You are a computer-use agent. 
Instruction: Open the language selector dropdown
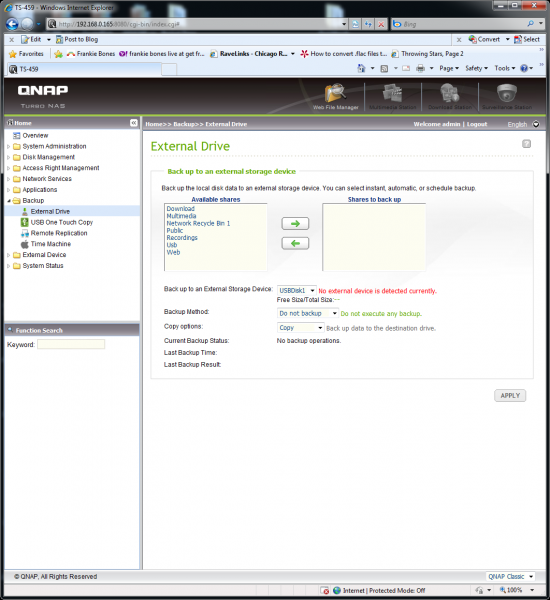coord(536,124)
